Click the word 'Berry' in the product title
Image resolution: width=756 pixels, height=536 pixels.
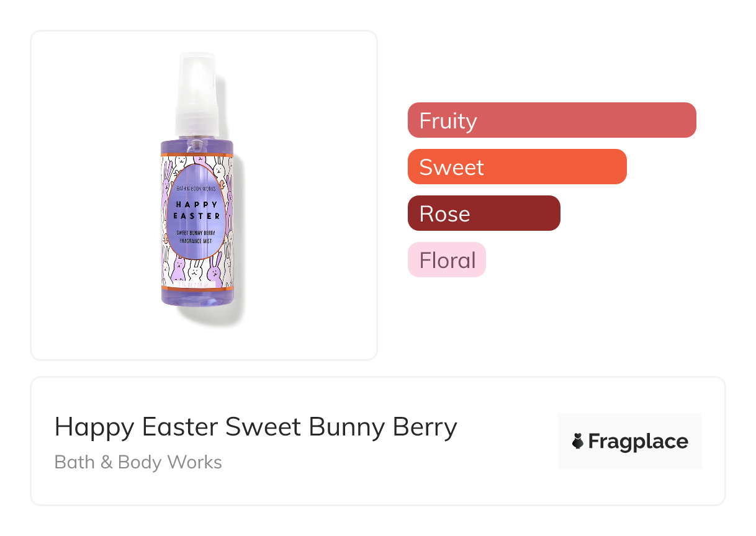pyautogui.click(x=425, y=427)
